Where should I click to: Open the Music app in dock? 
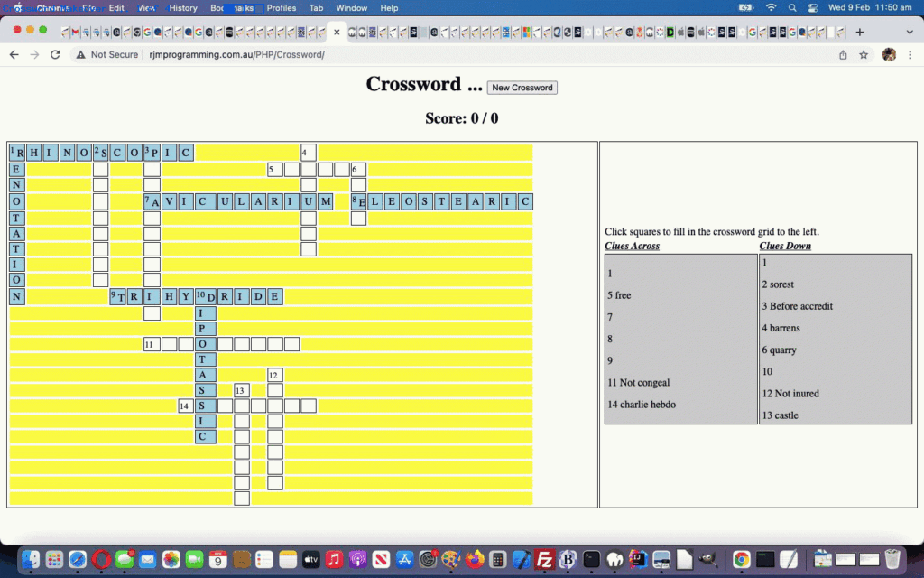(x=334, y=560)
